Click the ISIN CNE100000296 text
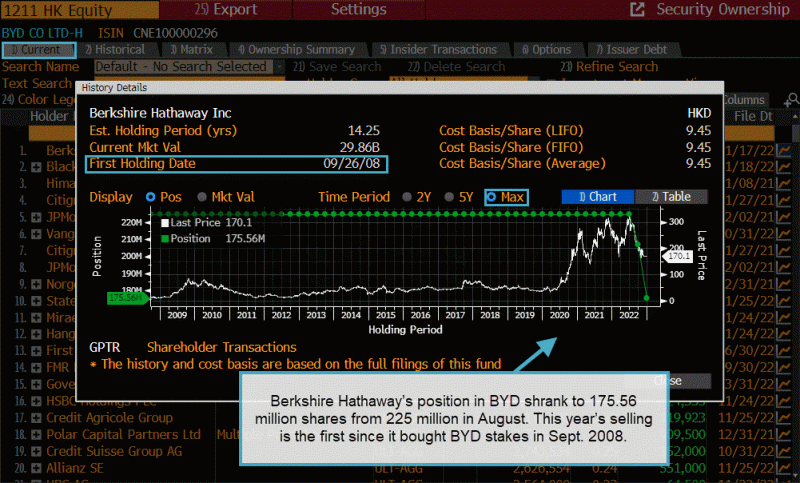This screenshot has width=800, height=483. point(158,33)
